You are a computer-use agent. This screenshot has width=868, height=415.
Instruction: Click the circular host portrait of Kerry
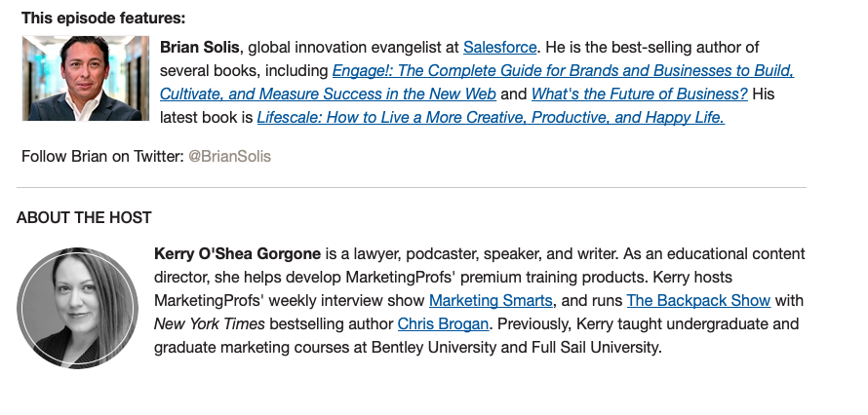(x=77, y=308)
